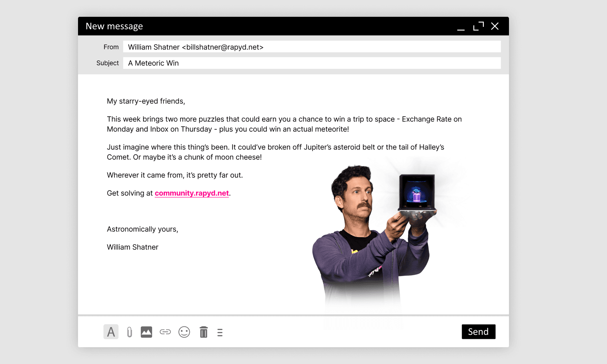
Task: Discard draft with trash can icon
Action: [x=204, y=332]
